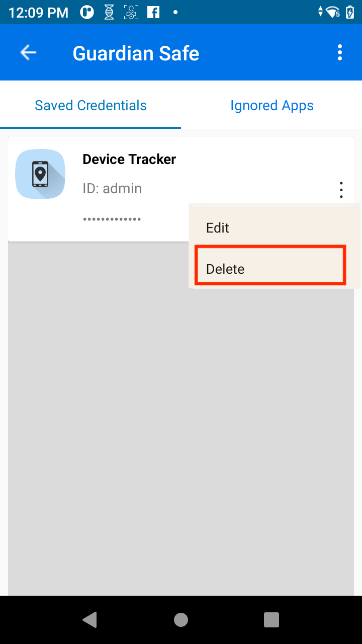The height and width of the screenshot is (644, 362).
Task: Open Device Tracker entry's three-dot menu
Action: (x=341, y=190)
